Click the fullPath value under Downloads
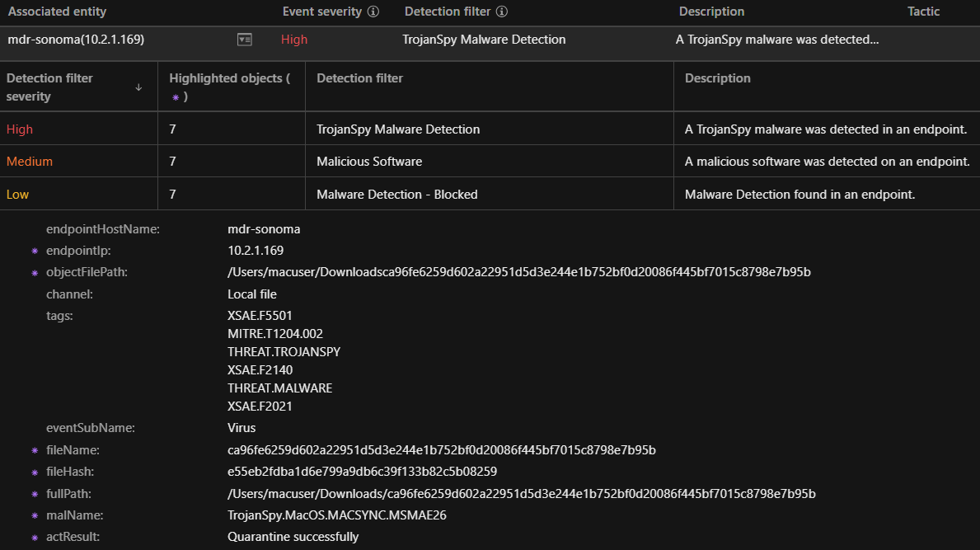 tap(521, 494)
